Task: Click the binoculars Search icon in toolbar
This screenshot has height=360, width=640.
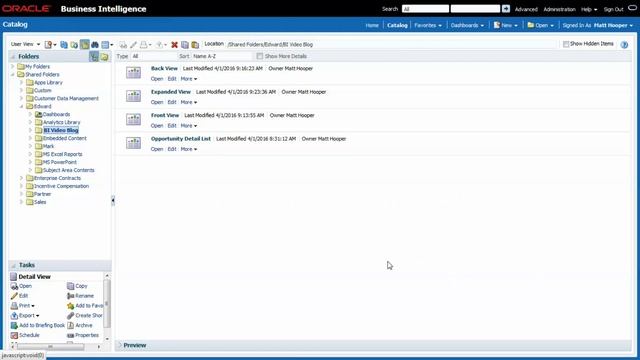Action: click(95, 44)
